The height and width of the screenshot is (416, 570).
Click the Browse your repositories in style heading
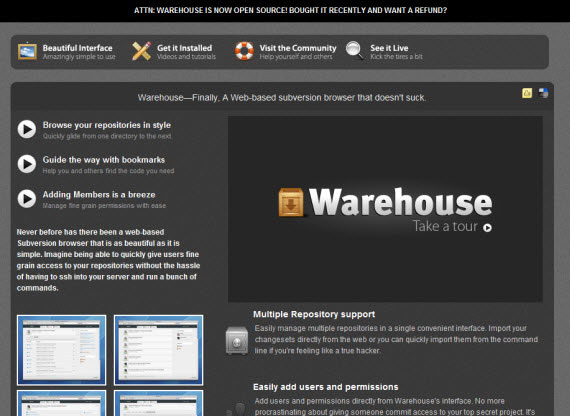107,125
